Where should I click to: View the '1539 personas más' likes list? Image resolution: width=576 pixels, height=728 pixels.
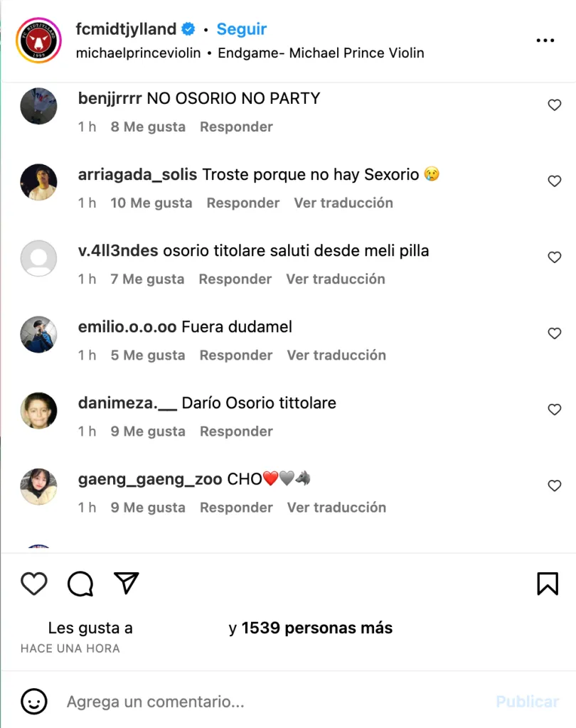pyautogui.click(x=317, y=628)
